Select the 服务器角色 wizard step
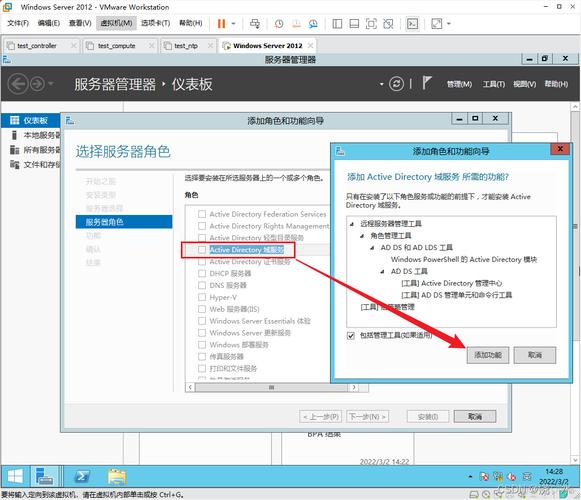This screenshot has height=500, width=581. click(124, 222)
